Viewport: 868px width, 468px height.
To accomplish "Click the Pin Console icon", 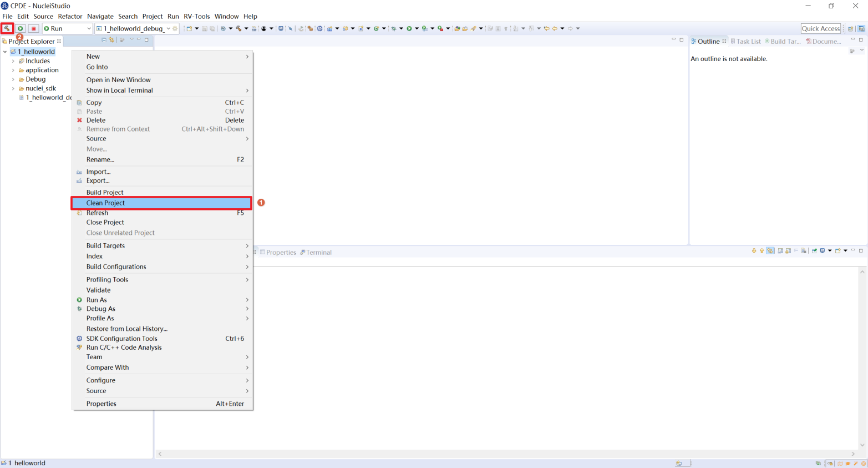I will click(x=814, y=251).
